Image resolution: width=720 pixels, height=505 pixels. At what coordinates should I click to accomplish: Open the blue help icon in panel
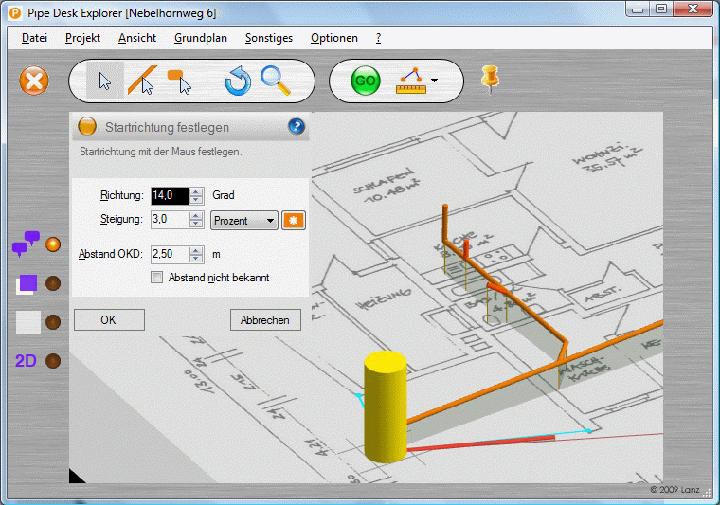point(296,127)
